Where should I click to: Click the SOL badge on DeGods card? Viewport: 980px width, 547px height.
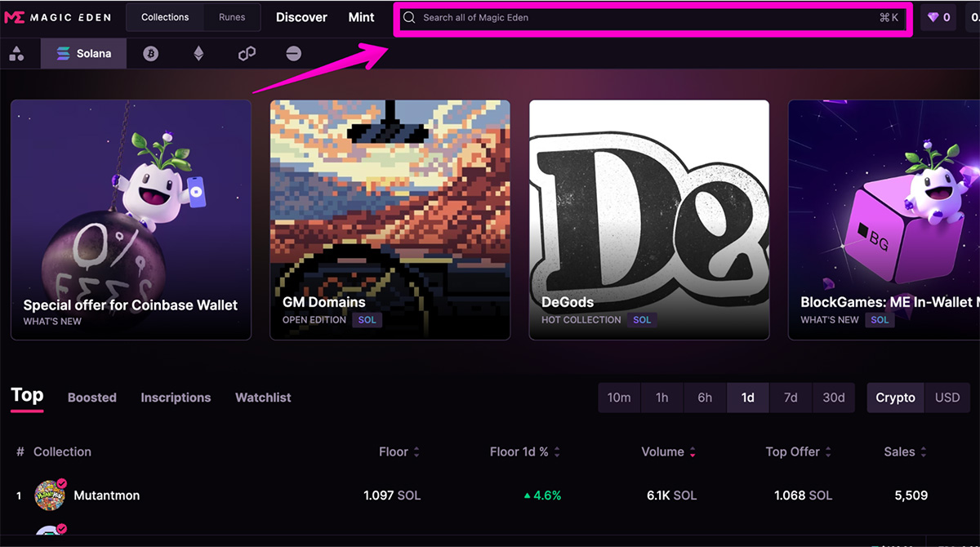642,320
